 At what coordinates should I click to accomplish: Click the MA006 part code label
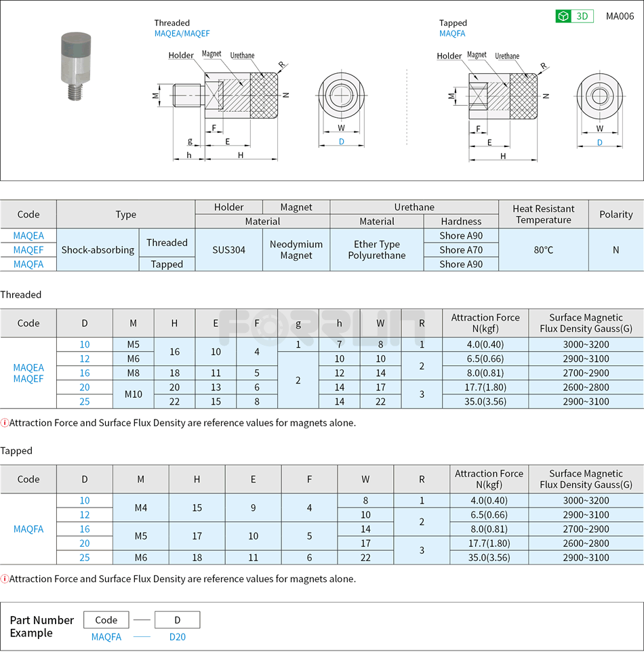coord(619,16)
